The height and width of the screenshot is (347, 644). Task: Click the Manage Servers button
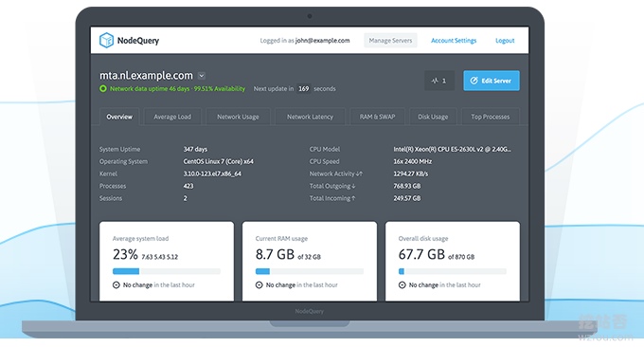(390, 40)
